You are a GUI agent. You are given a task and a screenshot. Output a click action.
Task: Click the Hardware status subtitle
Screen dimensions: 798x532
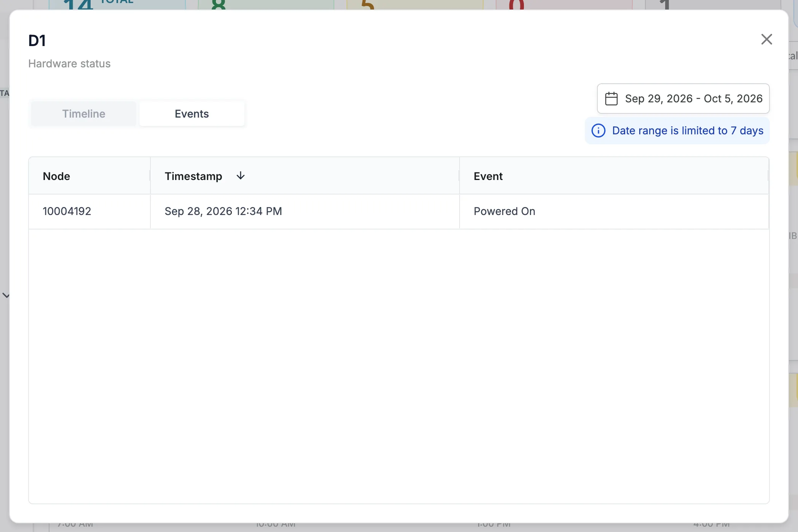click(x=69, y=64)
